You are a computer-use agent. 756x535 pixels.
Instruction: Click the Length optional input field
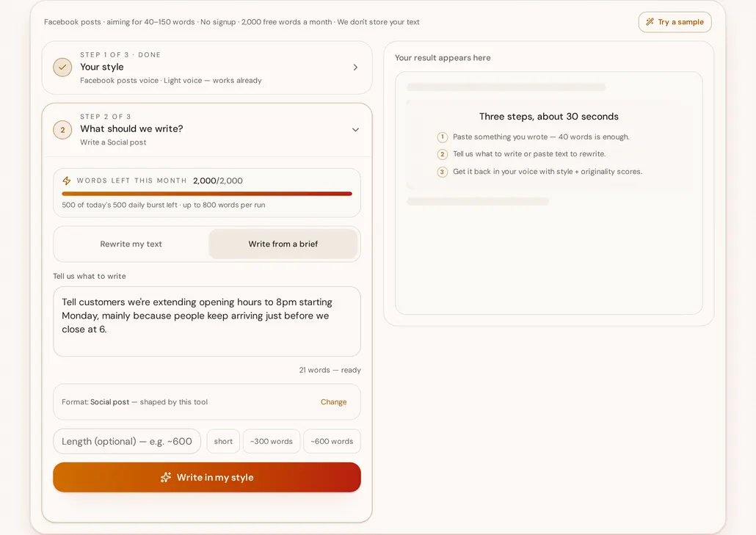coord(127,442)
